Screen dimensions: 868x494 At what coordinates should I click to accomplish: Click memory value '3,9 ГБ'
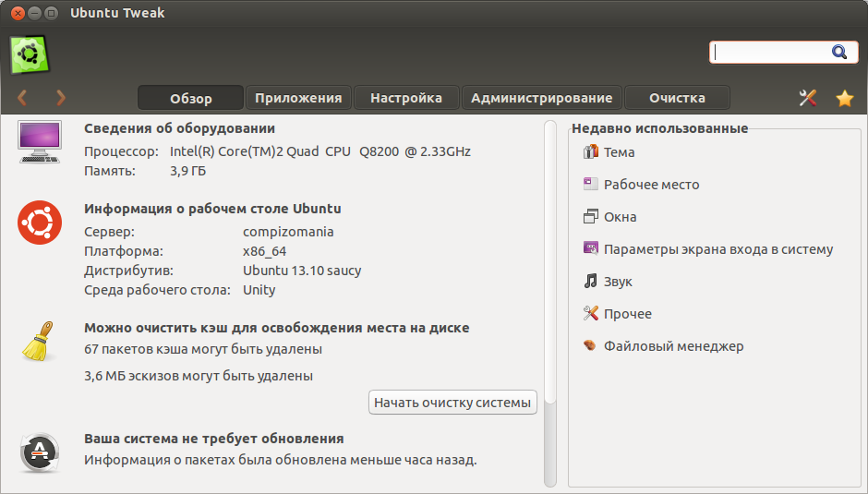(187, 171)
